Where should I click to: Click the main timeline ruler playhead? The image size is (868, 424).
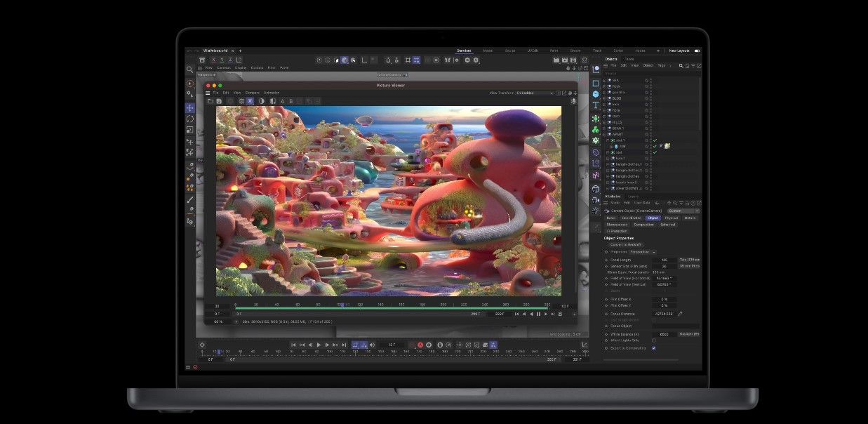tap(219, 352)
